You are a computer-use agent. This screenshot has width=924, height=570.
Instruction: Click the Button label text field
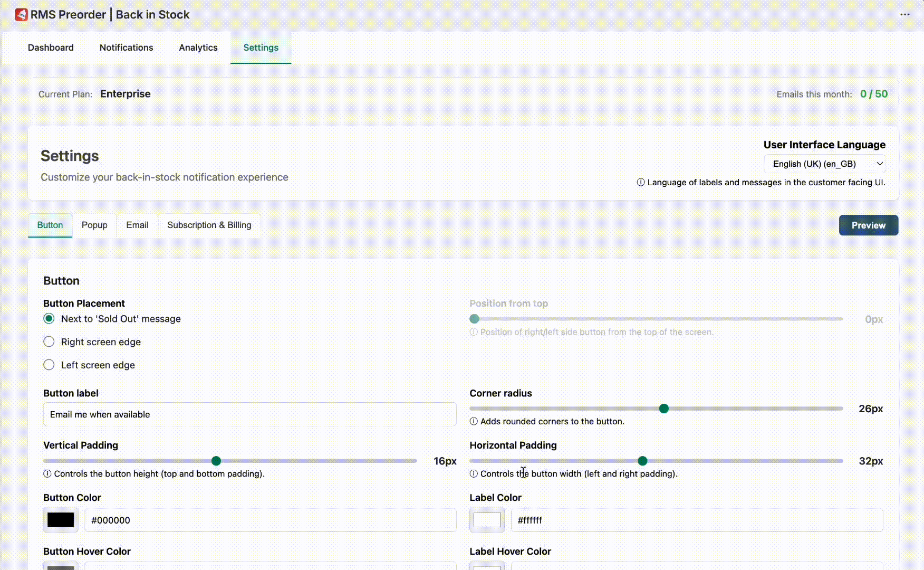(249, 415)
